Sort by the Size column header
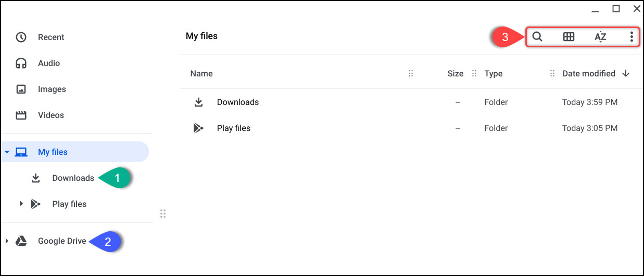Screen dimensions: 644x276 click(x=456, y=74)
